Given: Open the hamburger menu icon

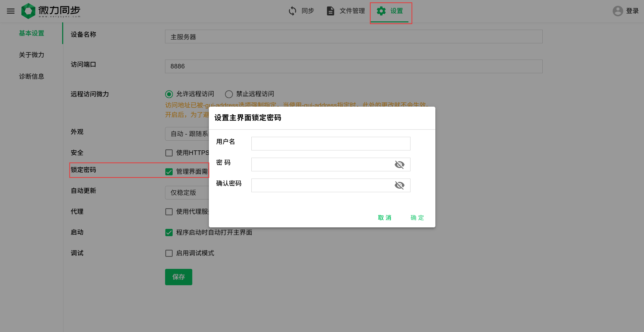Looking at the screenshot, I should (x=11, y=11).
